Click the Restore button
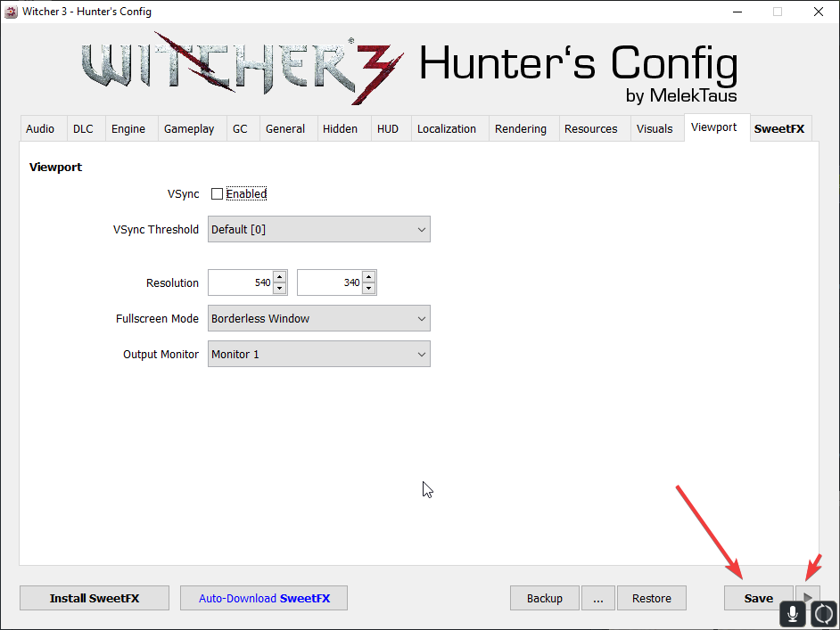The image size is (840, 630). [x=652, y=598]
